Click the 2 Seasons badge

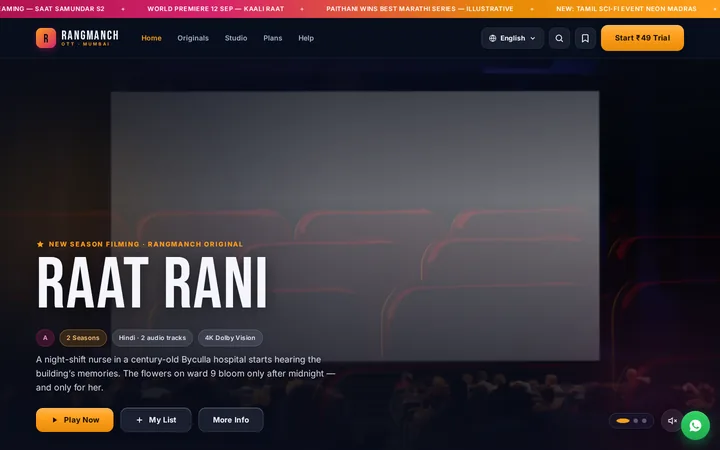point(83,338)
